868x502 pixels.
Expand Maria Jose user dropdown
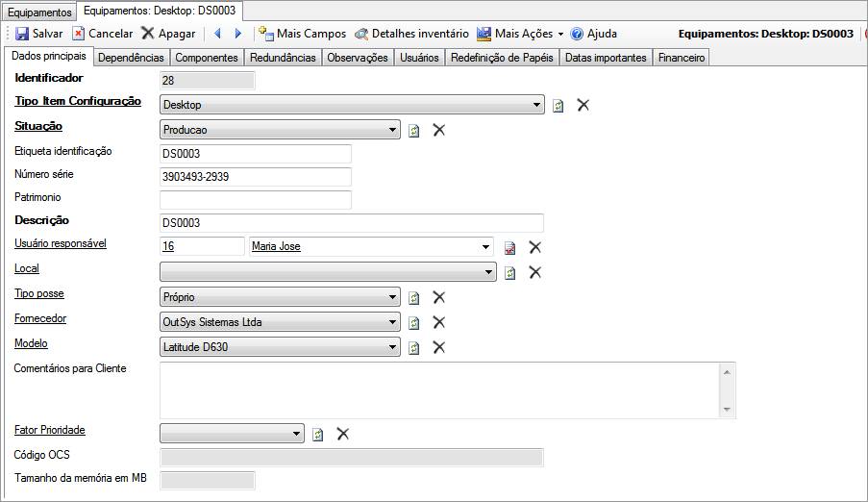pyautogui.click(x=485, y=246)
